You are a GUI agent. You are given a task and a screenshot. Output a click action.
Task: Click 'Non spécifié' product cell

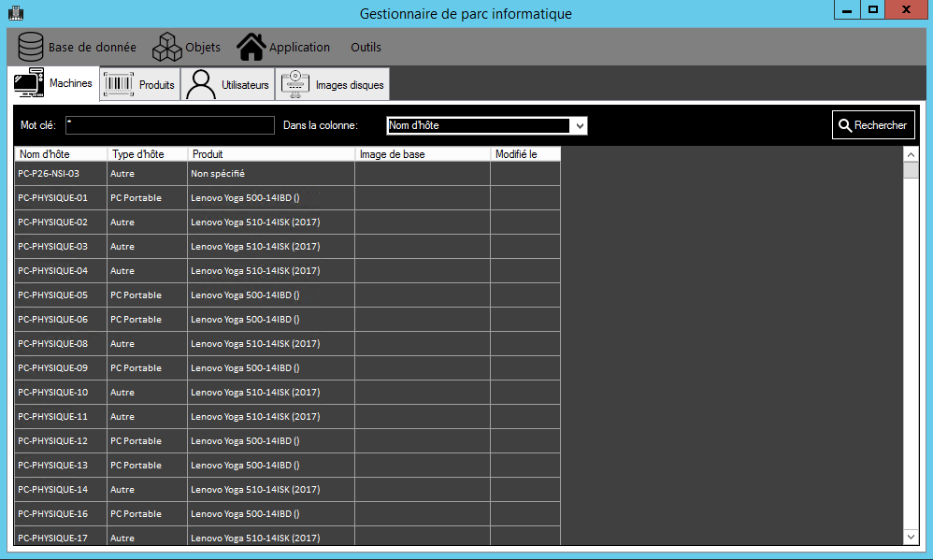271,173
